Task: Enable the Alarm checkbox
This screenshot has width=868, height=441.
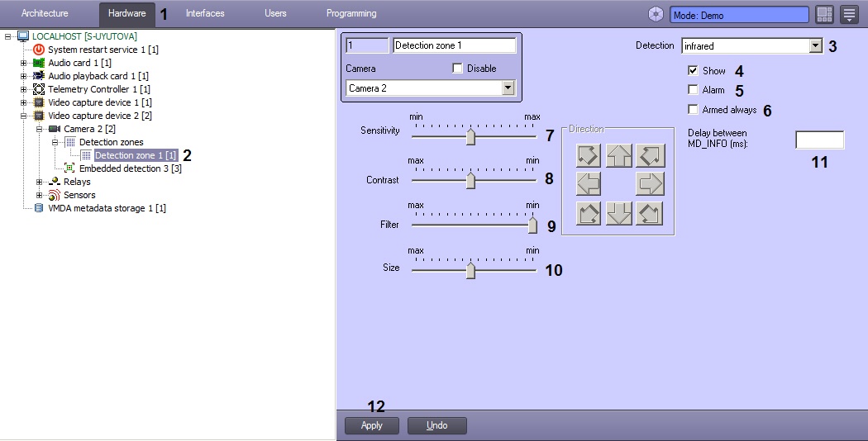Action: tap(693, 89)
